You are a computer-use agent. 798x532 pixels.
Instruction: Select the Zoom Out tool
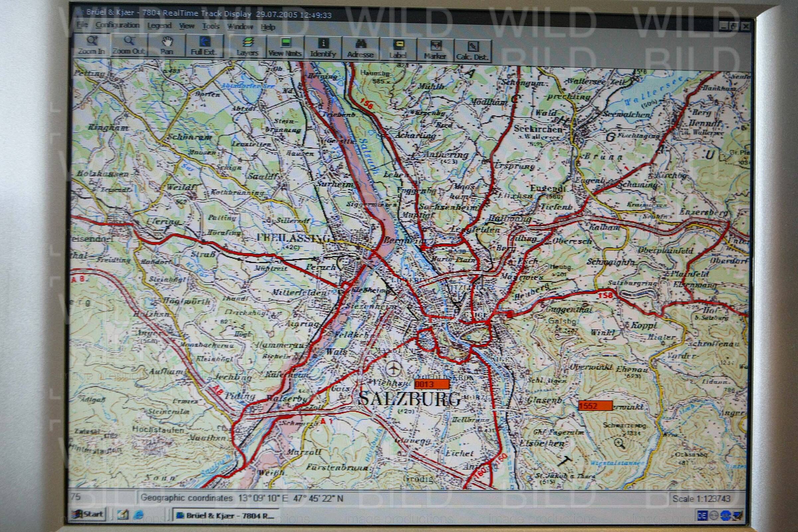(129, 46)
